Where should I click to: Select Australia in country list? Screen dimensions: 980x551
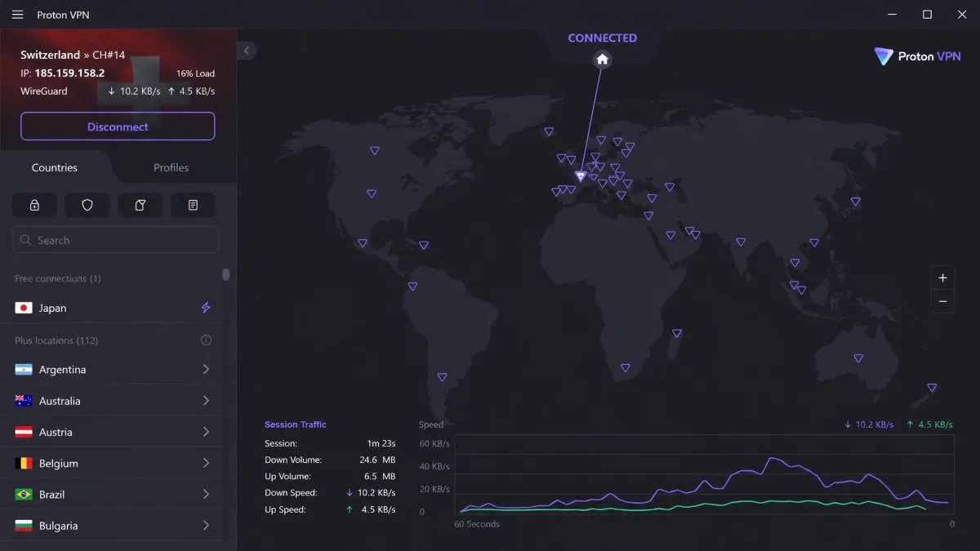coord(112,401)
